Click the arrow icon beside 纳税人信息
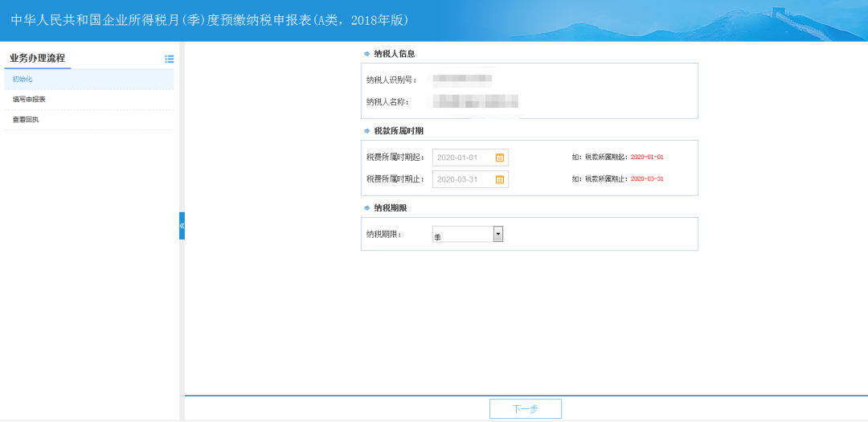The width and height of the screenshot is (868, 422). coord(366,54)
